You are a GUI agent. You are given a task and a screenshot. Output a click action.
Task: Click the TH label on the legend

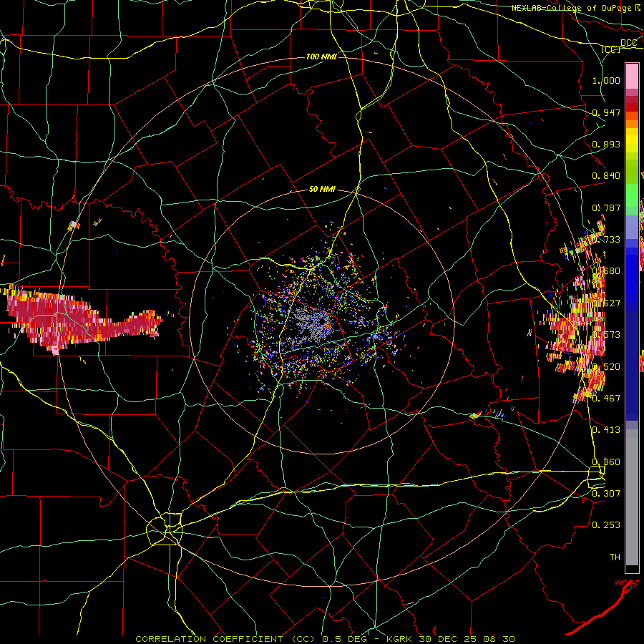tap(615, 557)
